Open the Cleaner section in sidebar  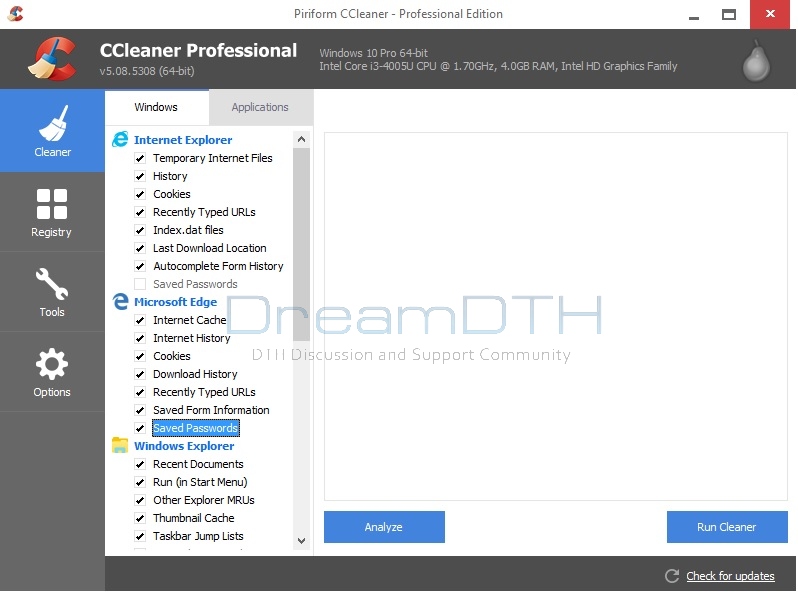tap(52, 131)
